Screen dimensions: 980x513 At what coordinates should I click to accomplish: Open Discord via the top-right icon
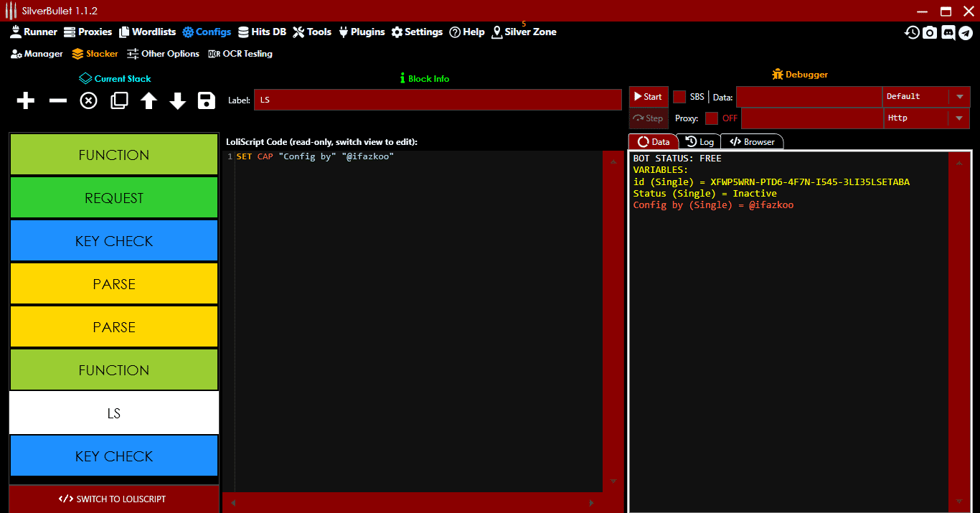pyautogui.click(x=948, y=32)
